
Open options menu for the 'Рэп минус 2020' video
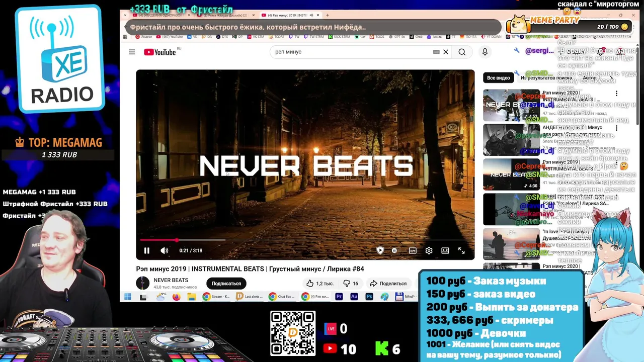pyautogui.click(x=616, y=94)
